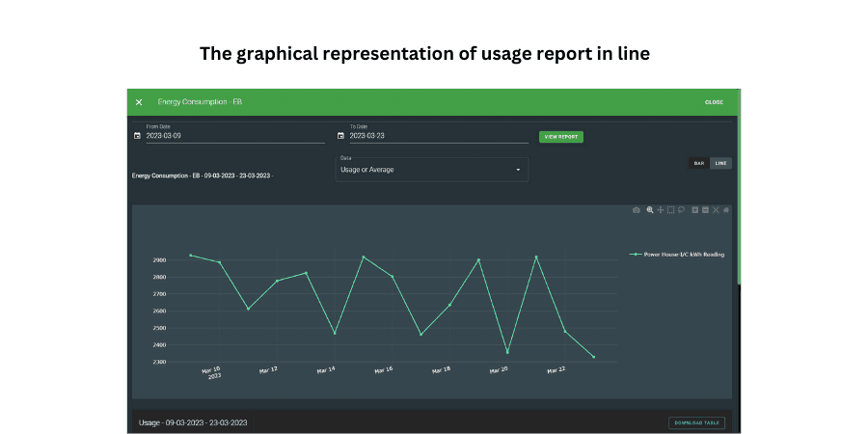
Task: Click the vertical scrollbar of the report panel
Action: tap(739, 188)
